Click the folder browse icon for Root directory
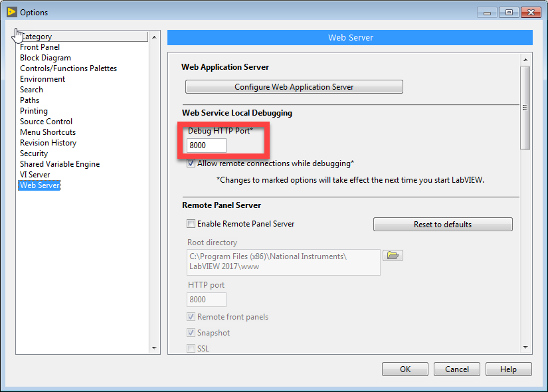Image resolution: width=548 pixels, height=392 pixels. (393, 256)
